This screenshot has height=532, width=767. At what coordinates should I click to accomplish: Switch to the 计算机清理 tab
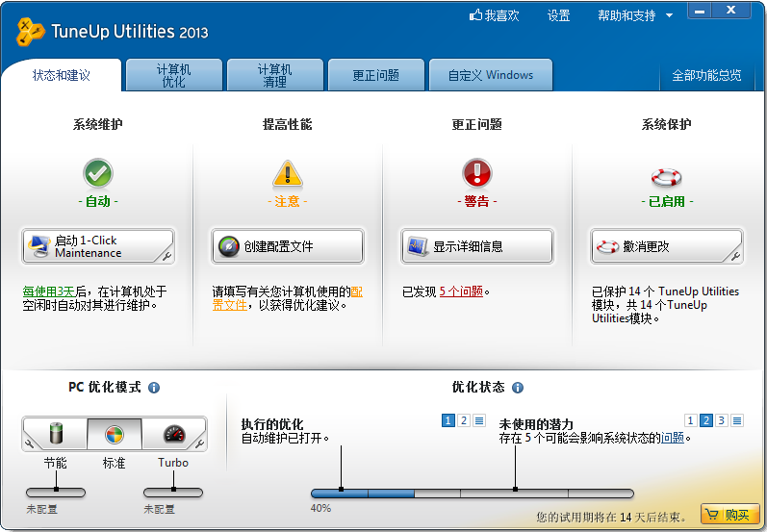click(275, 75)
